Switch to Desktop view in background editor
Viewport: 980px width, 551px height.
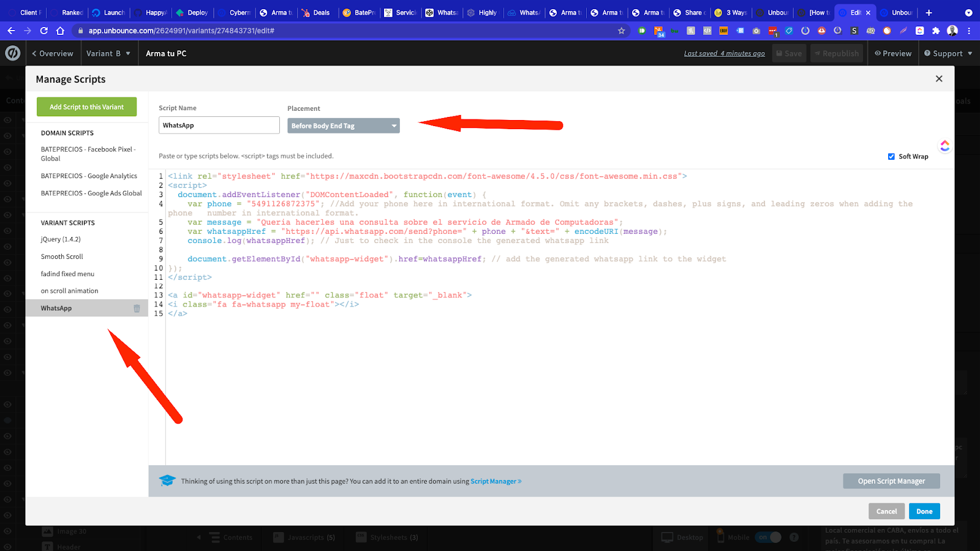point(682,538)
